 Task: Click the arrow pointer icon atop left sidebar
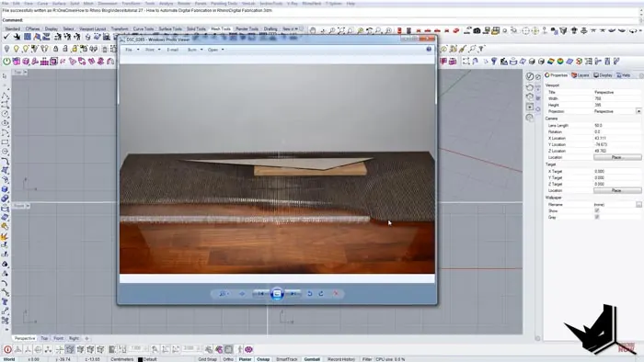[5, 76]
